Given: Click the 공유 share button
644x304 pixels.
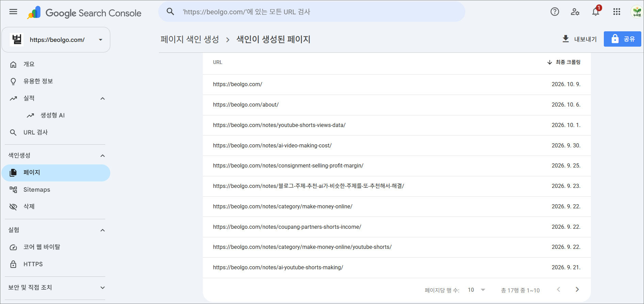Looking at the screenshot, I should [623, 39].
